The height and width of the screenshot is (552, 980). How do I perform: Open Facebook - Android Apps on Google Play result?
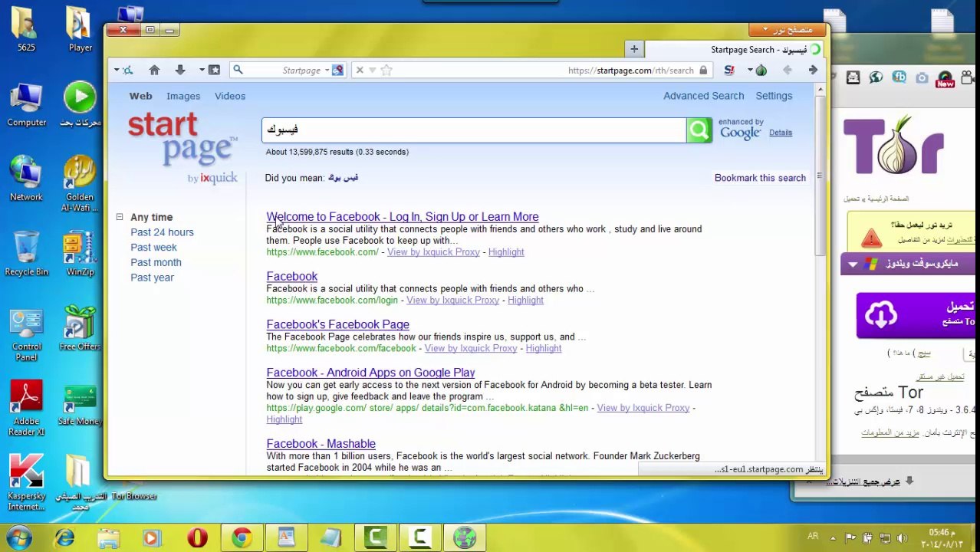(x=370, y=373)
